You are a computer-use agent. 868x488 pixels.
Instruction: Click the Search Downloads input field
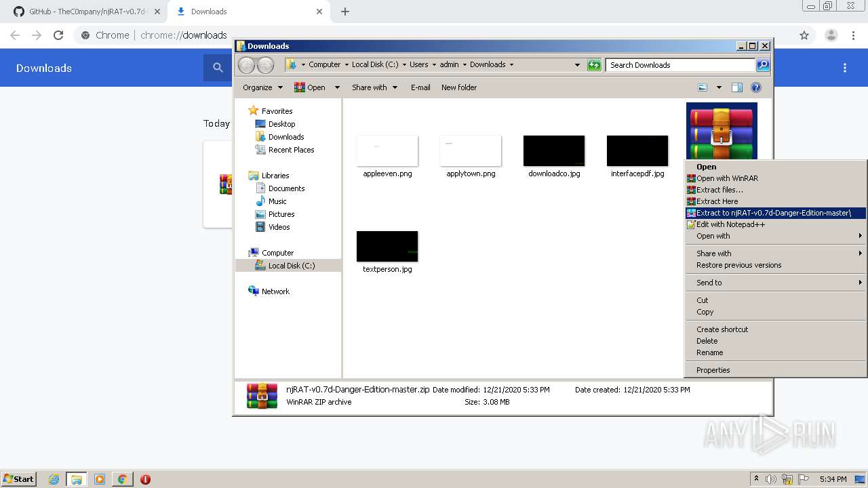coord(680,65)
